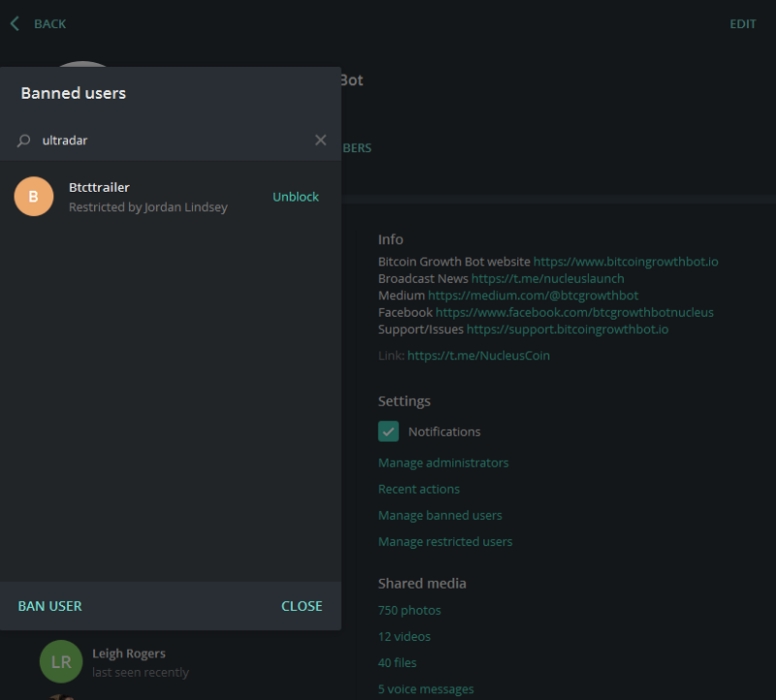Open Manage restricted users
Image resolution: width=776 pixels, height=700 pixels.
click(x=445, y=542)
